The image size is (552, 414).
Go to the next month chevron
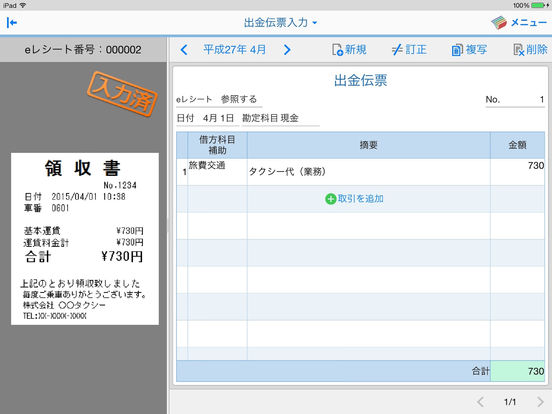[287, 50]
